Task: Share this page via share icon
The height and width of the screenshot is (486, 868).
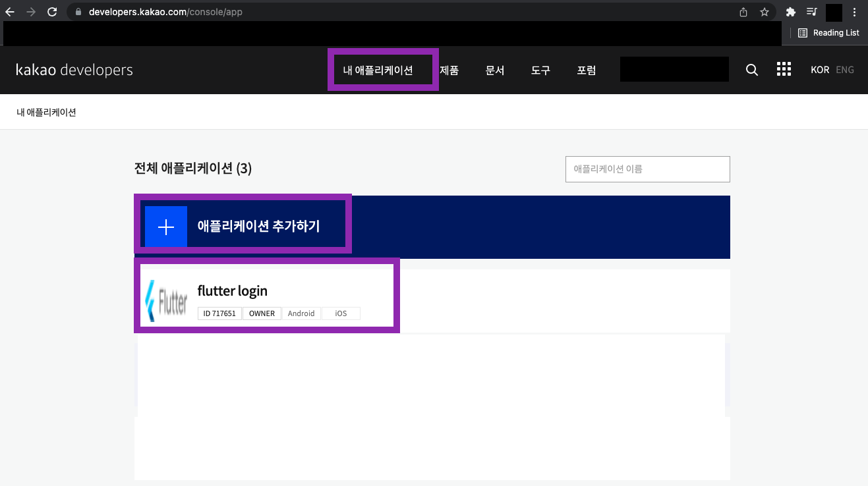Action: tap(743, 12)
